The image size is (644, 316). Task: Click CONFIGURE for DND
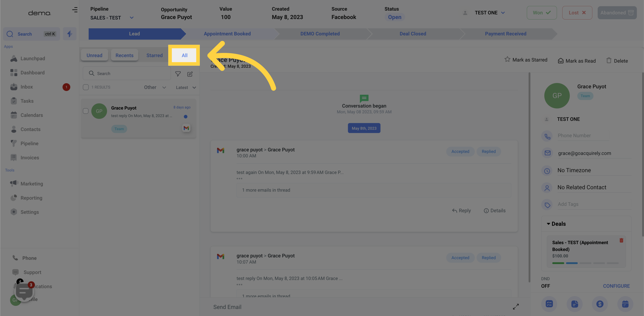tap(616, 286)
